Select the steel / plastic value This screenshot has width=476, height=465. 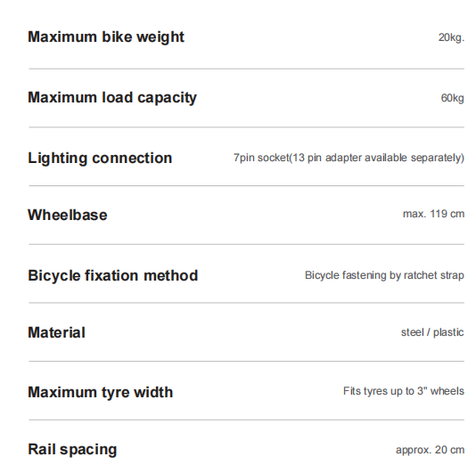[x=432, y=332]
